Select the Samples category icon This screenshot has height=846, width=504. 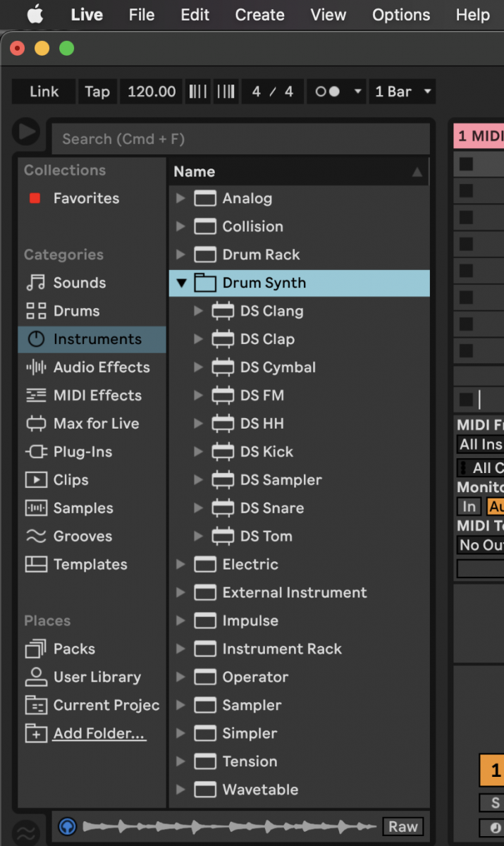35,508
